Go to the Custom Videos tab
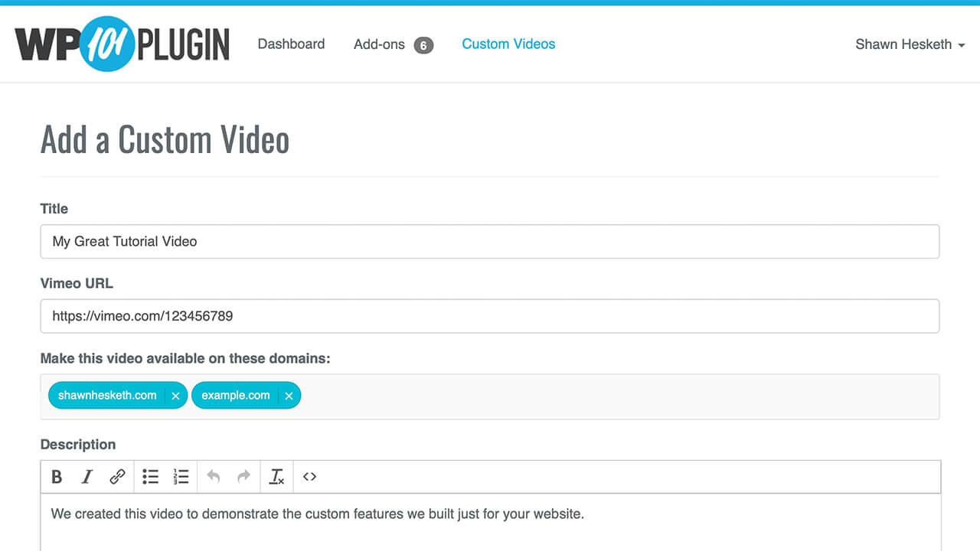This screenshot has width=980, height=551. 508,44
